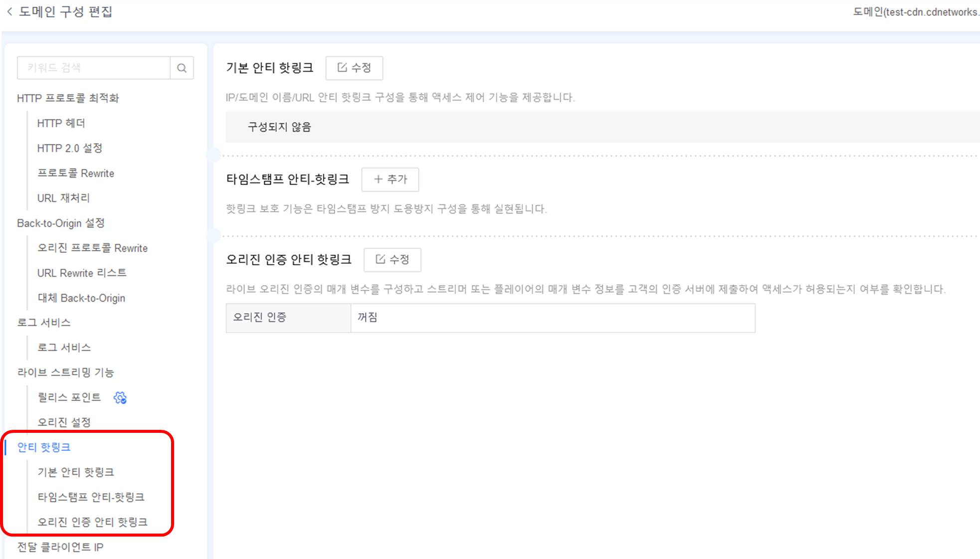
Task: Open 프로토콜 Rewrite settings
Action: [76, 173]
